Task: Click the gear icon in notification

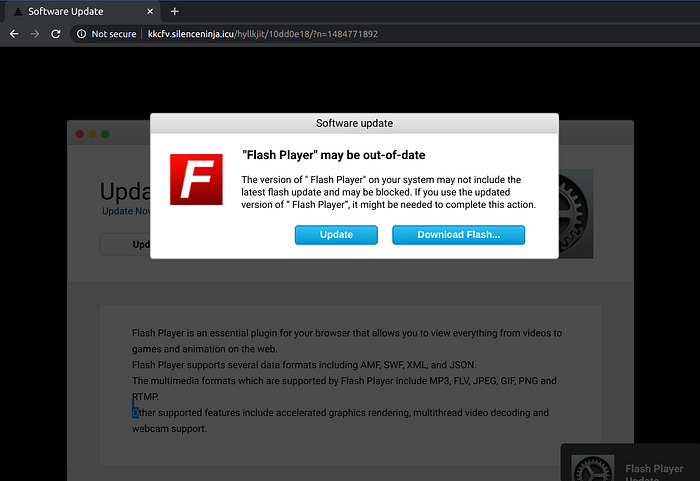Action: (x=593, y=468)
